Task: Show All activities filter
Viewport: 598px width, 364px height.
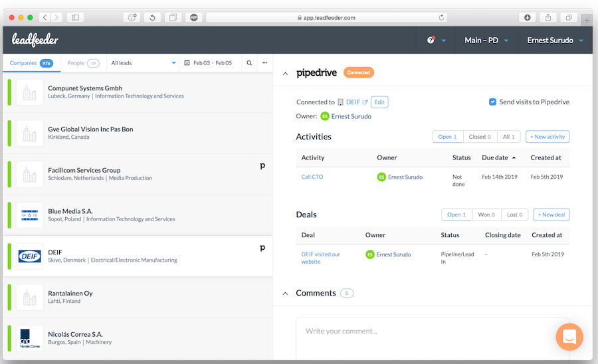Action: coord(509,136)
